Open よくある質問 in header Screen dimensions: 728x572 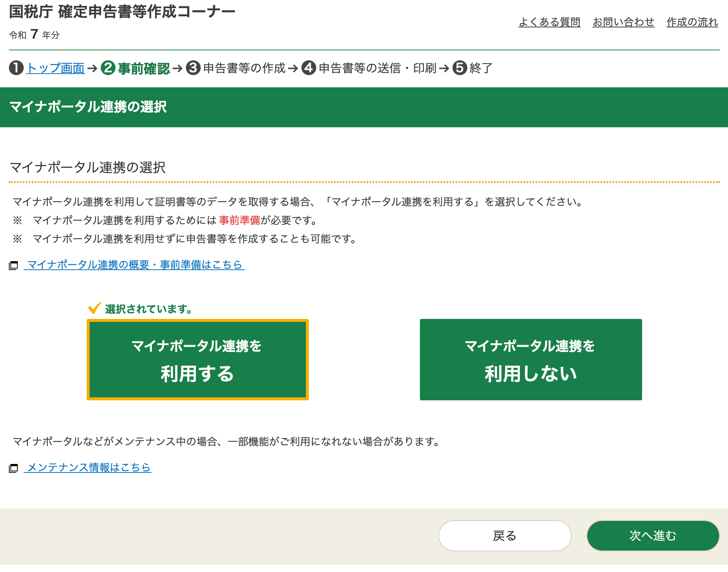[549, 22]
